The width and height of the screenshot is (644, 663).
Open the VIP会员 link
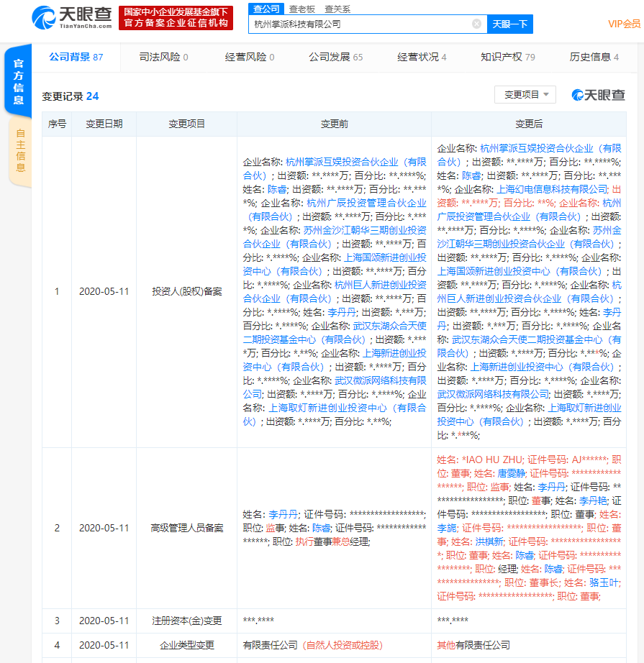tap(623, 24)
